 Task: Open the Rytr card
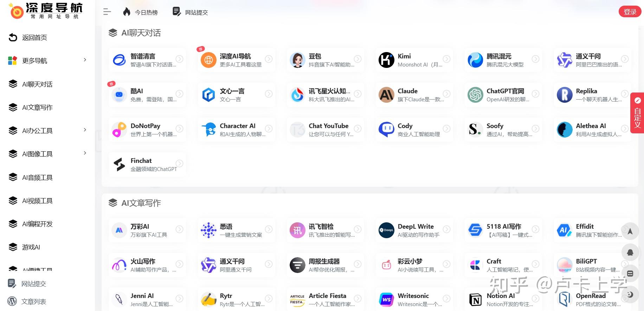[x=236, y=299]
